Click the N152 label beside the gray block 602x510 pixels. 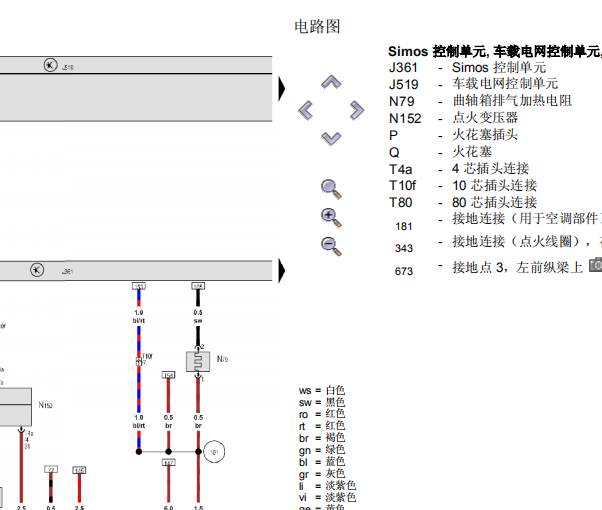coord(45,405)
